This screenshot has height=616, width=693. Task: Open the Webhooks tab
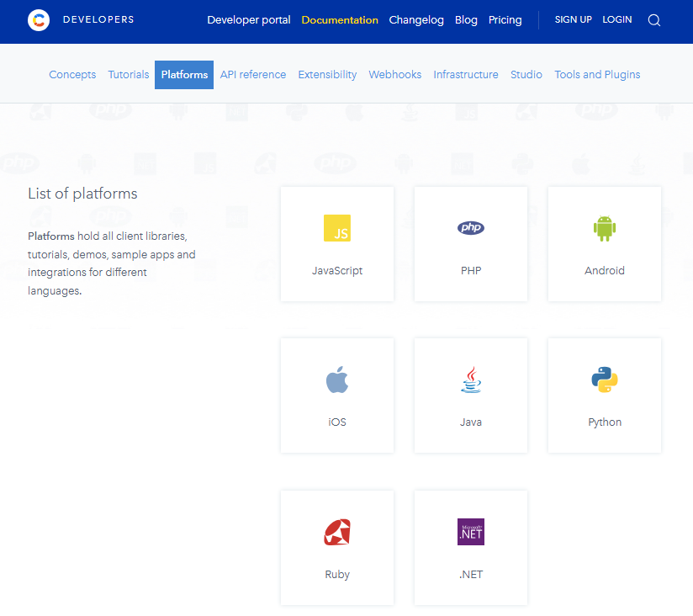pos(395,75)
